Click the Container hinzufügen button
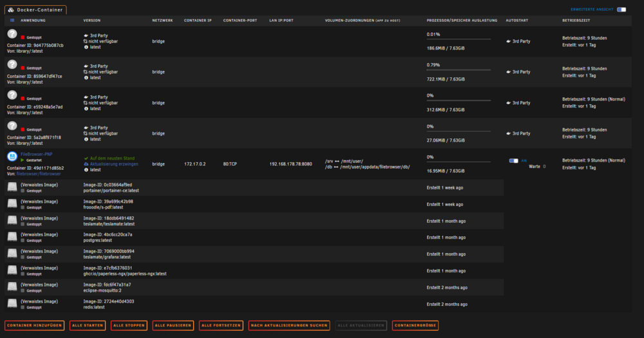Screen dimensions: 644x338 (x=35, y=325)
